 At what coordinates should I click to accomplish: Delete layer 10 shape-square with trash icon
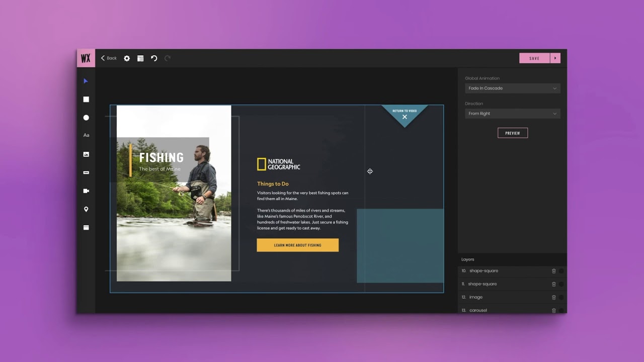click(x=553, y=271)
